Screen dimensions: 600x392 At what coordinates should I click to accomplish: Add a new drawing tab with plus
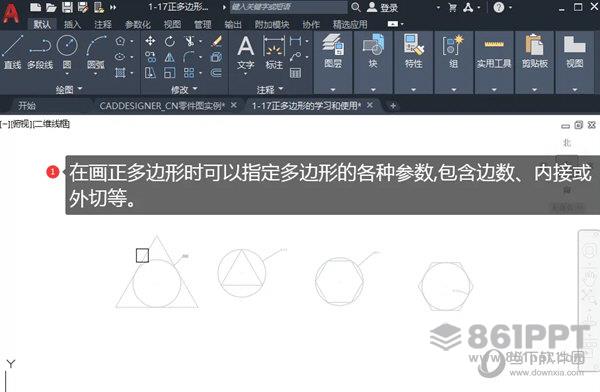click(393, 106)
